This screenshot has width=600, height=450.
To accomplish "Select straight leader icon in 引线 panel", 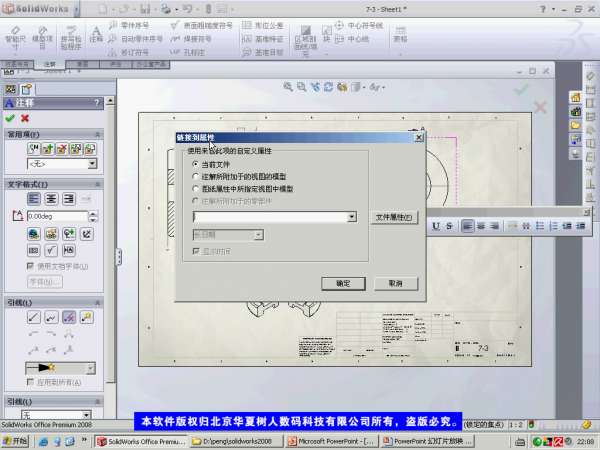I will pos(34,317).
